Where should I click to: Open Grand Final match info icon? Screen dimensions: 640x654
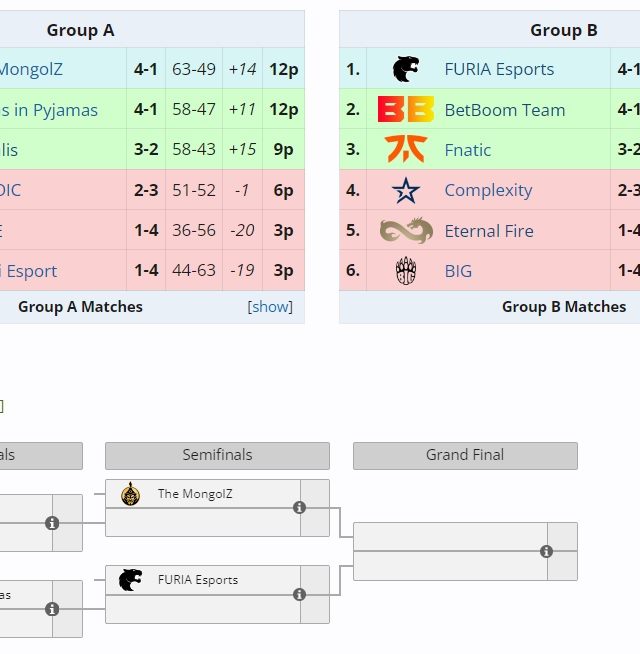(546, 551)
